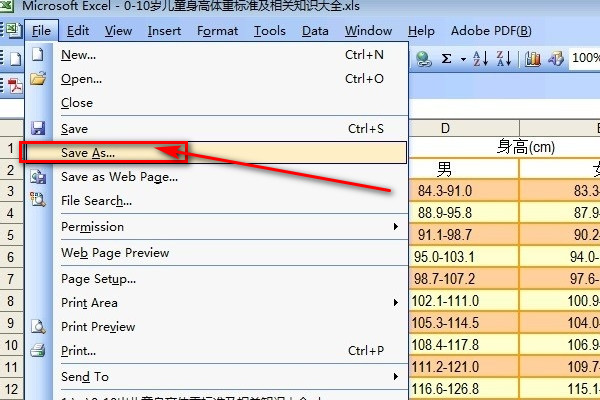Click the printer icon beside Print...
600x400 pixels.
pyautogui.click(x=38, y=350)
